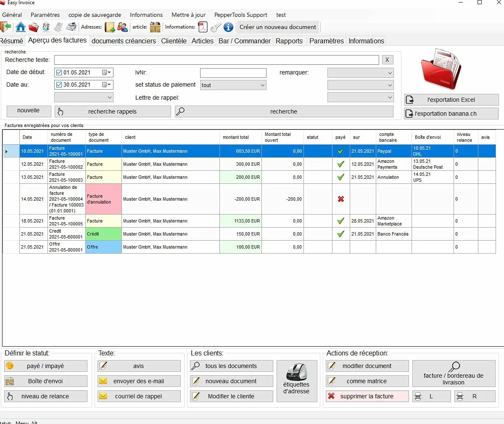
Task: Switch to documents créanciers tab
Action: pyautogui.click(x=124, y=41)
